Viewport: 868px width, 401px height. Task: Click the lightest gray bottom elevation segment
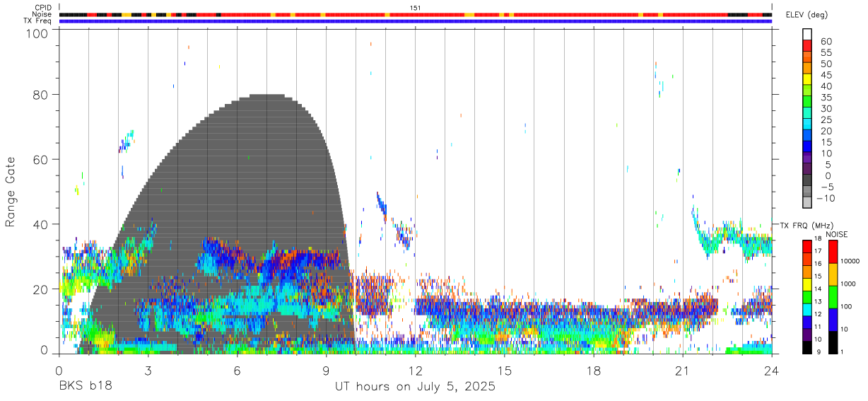coord(807,202)
